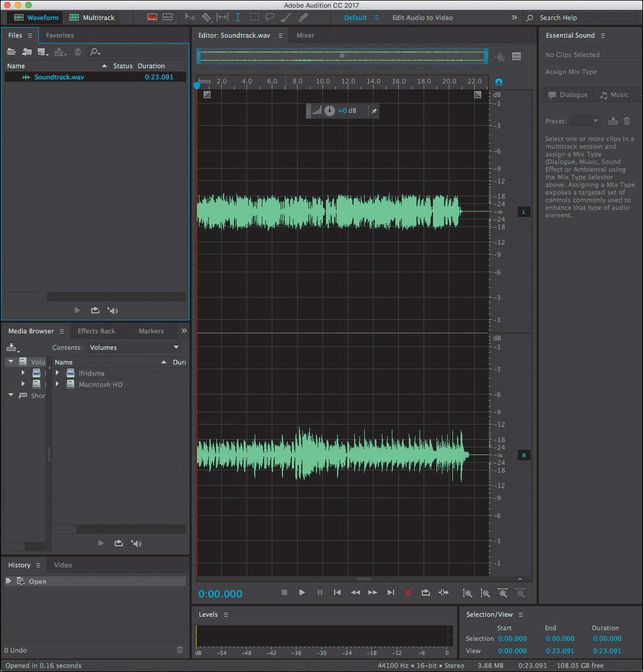Click the Dialogue mix type button
Viewport: 643px width, 672px height.
coord(568,95)
